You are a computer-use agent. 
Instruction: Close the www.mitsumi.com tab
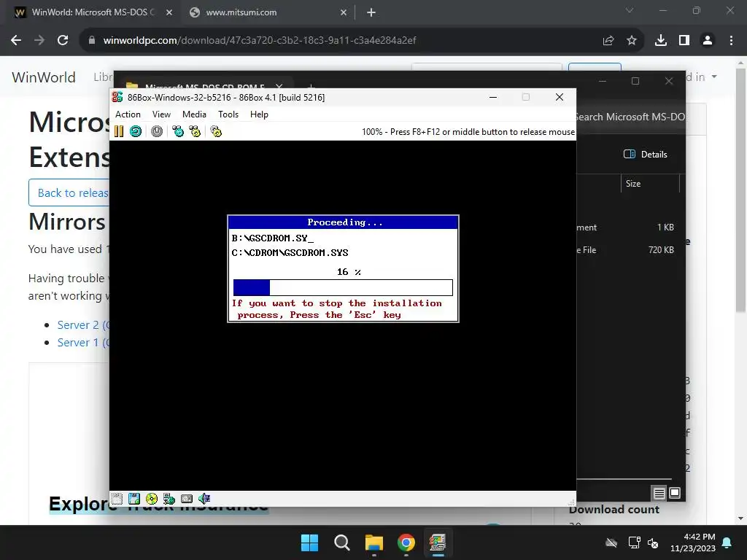(344, 12)
